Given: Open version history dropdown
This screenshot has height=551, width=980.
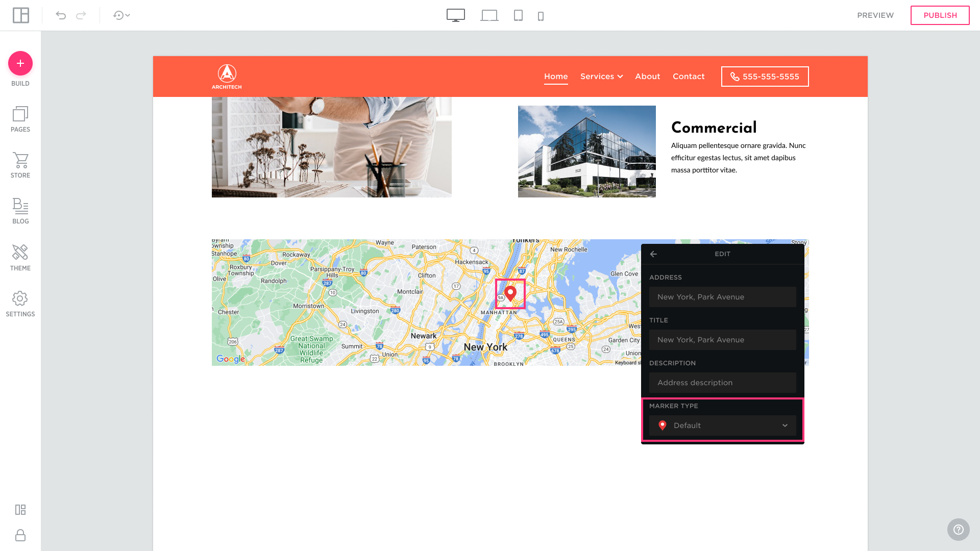Looking at the screenshot, I should pyautogui.click(x=121, y=15).
